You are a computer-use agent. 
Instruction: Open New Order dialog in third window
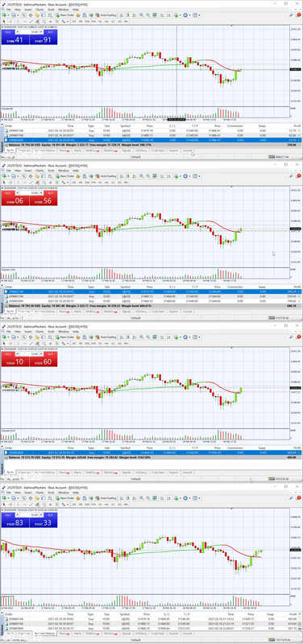point(65,336)
